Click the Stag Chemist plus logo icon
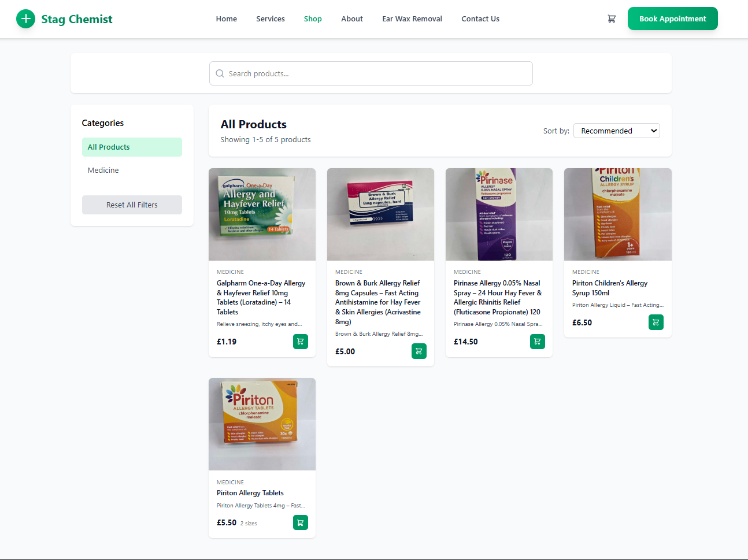 tap(25, 18)
